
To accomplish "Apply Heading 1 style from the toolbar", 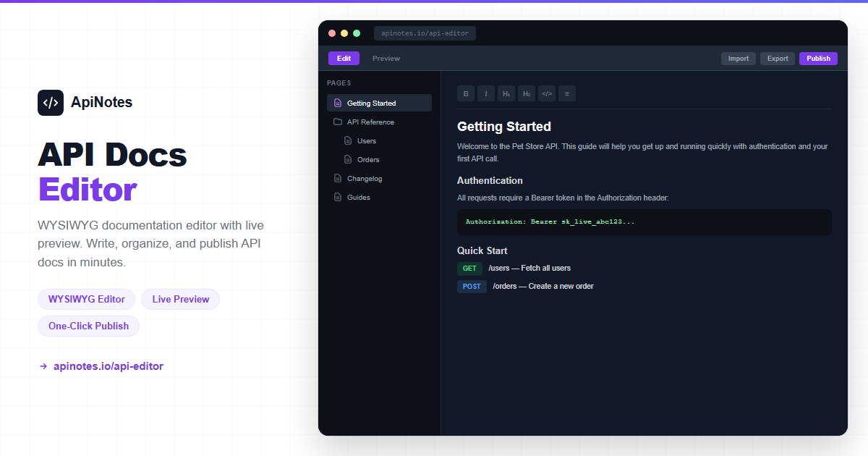I will point(506,93).
